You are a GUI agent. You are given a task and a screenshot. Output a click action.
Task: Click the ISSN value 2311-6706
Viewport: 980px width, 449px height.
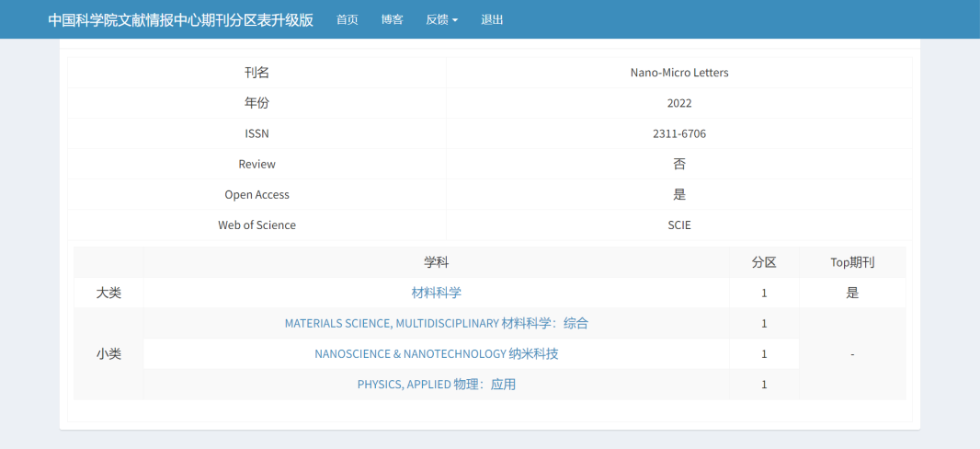[x=679, y=133]
